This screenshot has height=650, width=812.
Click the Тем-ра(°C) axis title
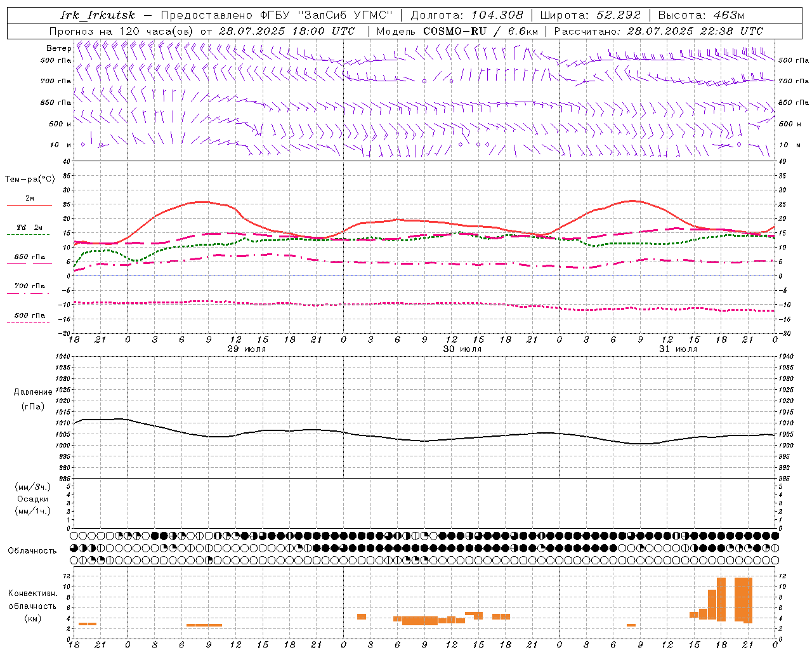coord(30,180)
